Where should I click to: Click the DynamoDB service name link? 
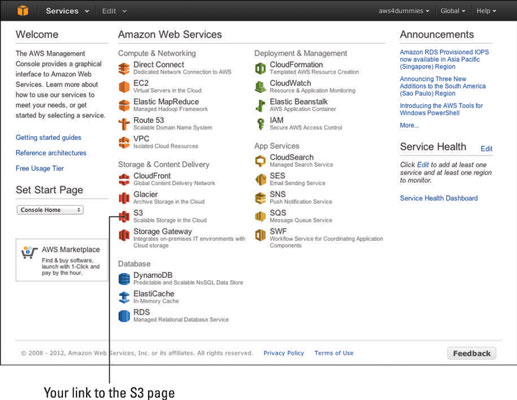tap(153, 275)
